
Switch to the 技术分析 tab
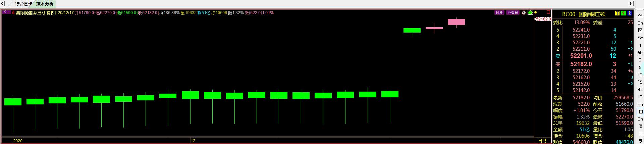tap(45, 4)
